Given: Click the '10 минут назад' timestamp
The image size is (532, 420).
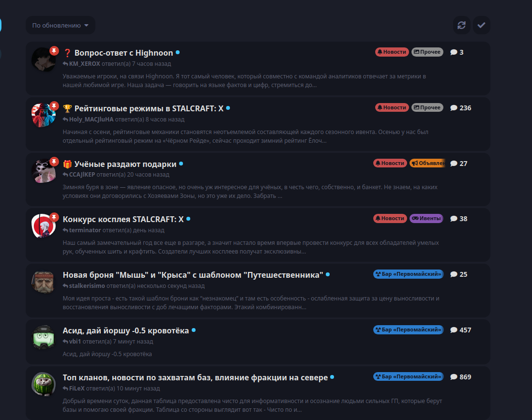Looking at the screenshot, I should tap(138, 389).
